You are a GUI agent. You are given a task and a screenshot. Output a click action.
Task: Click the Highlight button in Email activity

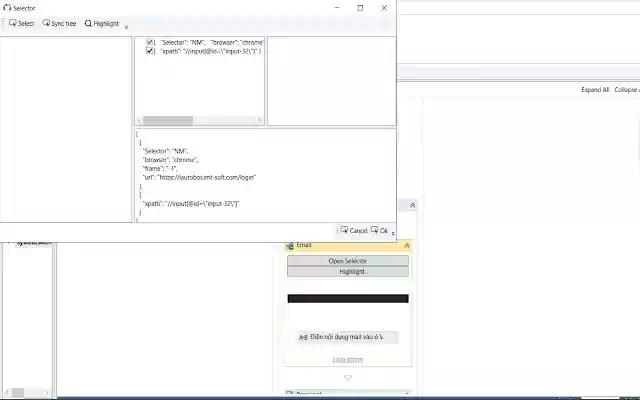tap(348, 271)
